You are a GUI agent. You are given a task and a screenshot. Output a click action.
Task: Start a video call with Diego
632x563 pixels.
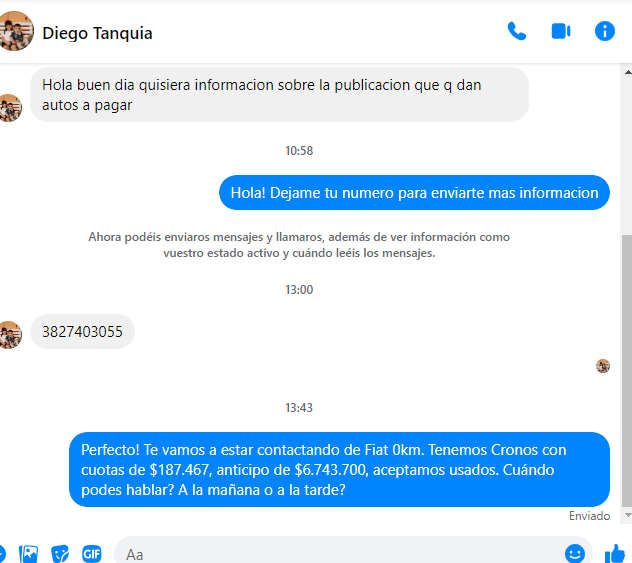point(561,31)
